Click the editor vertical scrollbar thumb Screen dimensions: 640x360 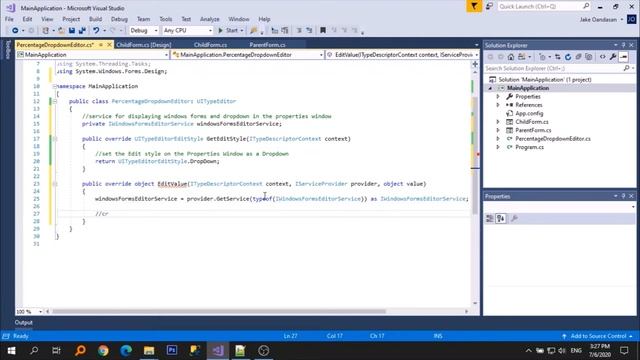475,156
